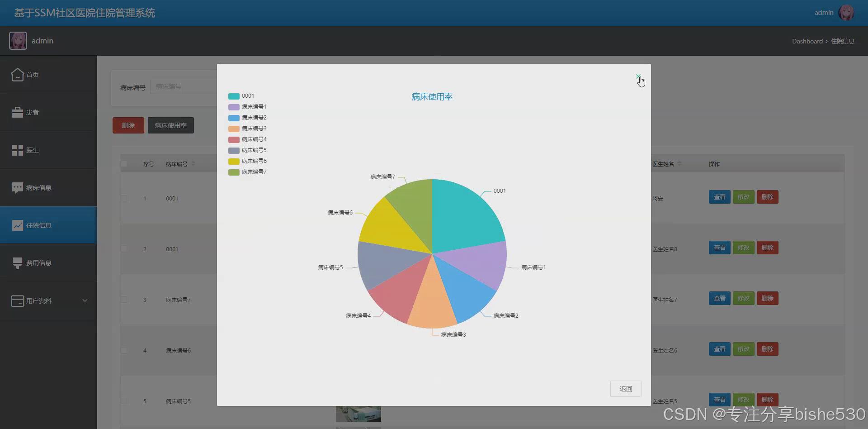Click 查看 for the 医生姓名5 row
This screenshot has width=868, height=429.
pyautogui.click(x=719, y=400)
